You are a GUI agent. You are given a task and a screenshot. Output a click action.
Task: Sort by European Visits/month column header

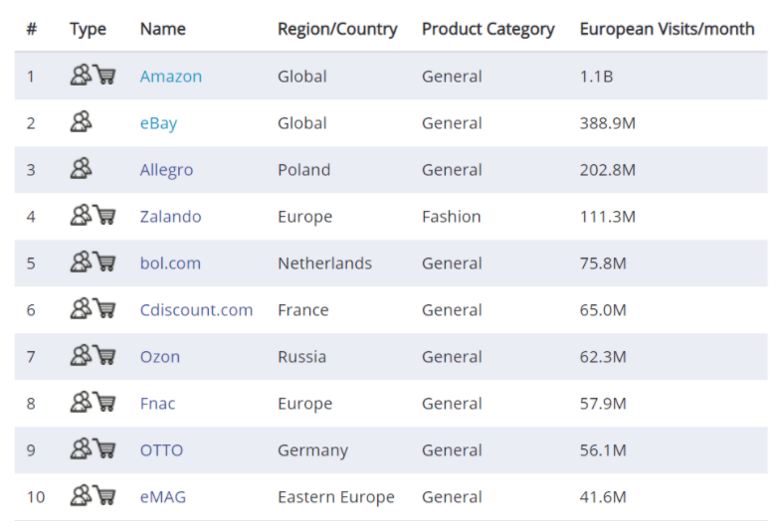tap(667, 29)
